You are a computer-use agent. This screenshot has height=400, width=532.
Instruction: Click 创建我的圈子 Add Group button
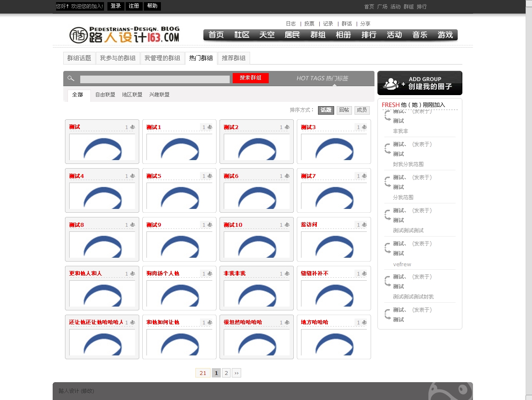tap(419, 83)
